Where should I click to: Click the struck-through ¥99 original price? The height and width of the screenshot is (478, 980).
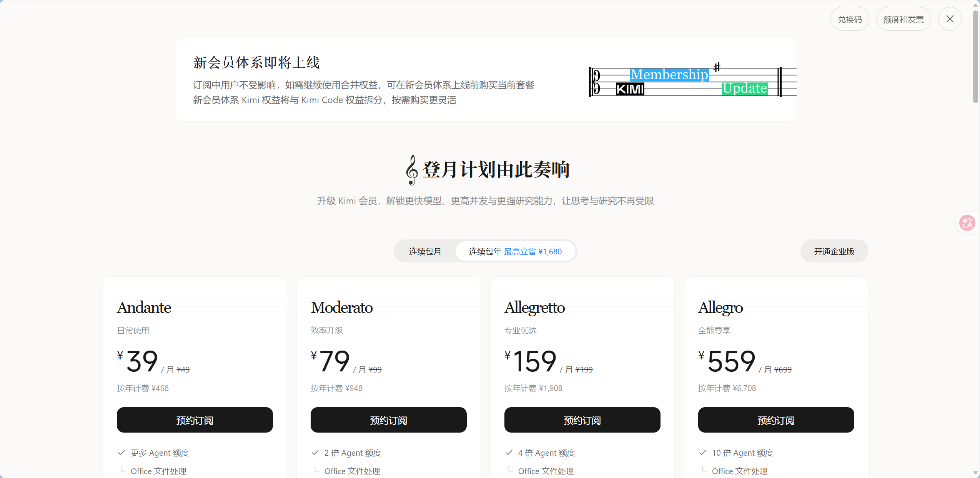click(x=375, y=369)
